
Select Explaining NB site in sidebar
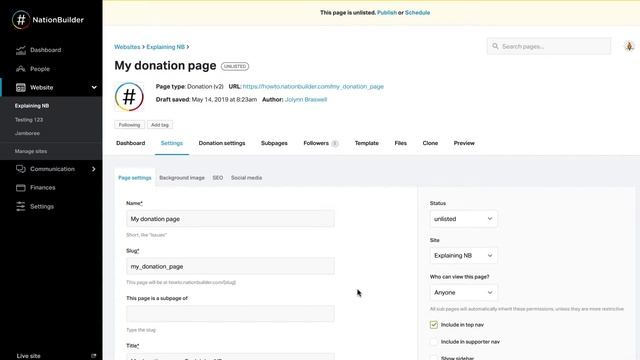(32, 106)
